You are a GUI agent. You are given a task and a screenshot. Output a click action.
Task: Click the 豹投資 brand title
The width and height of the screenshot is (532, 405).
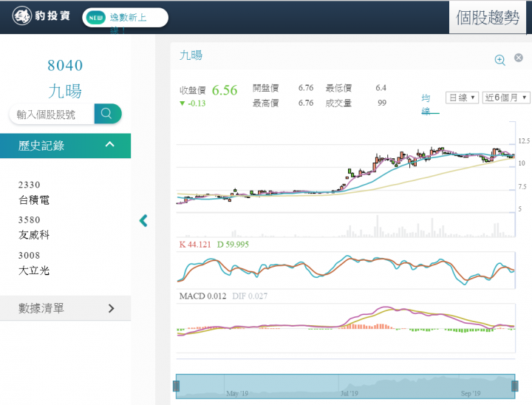click(x=52, y=16)
